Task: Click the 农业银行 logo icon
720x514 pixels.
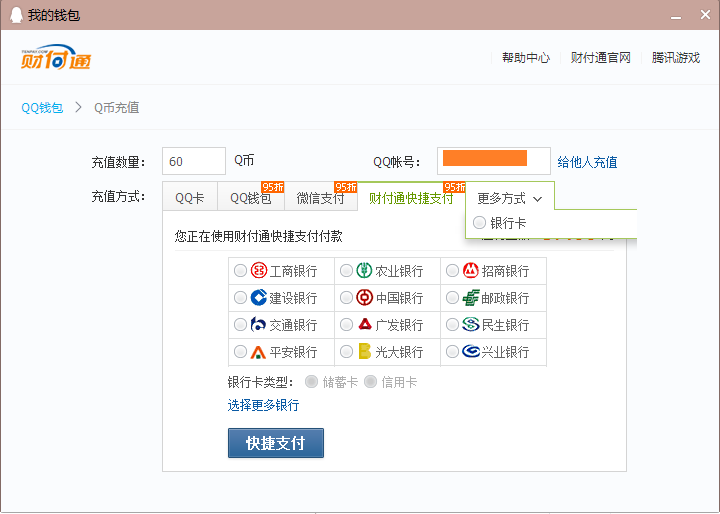Action: point(364,271)
